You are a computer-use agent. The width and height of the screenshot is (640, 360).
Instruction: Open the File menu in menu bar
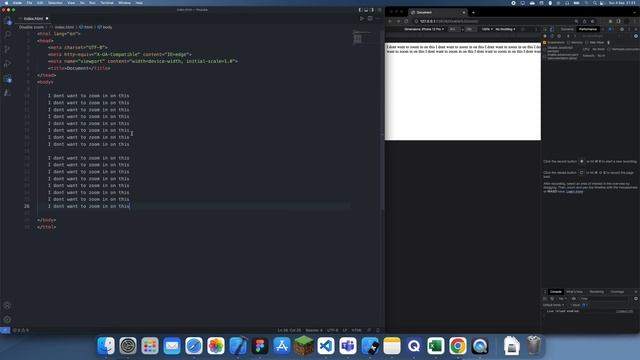[29, 3]
